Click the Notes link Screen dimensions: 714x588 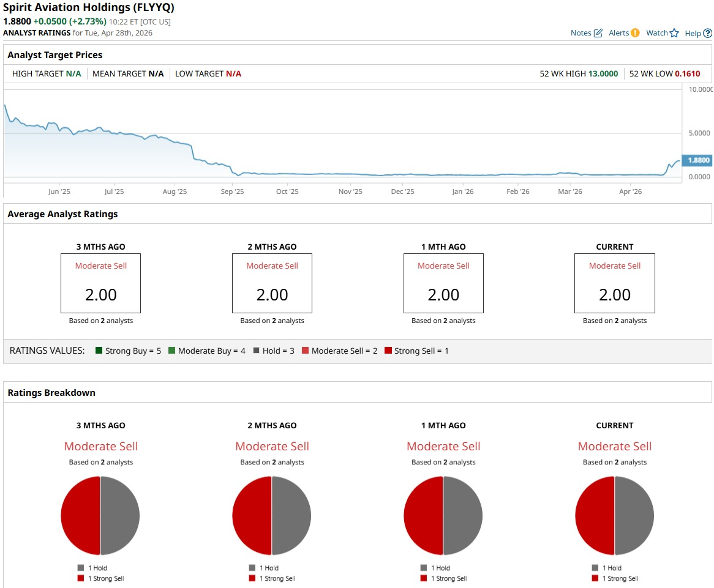pyautogui.click(x=581, y=33)
